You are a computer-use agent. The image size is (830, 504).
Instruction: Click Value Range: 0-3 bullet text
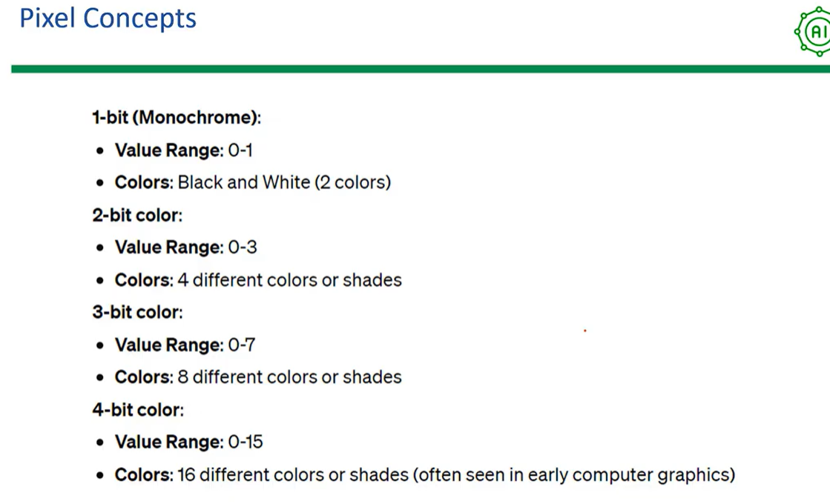[x=185, y=247]
